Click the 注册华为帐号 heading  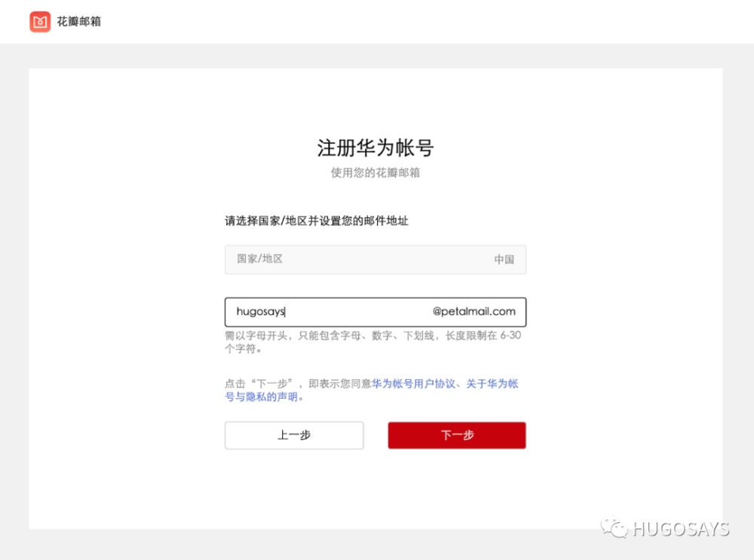375,148
